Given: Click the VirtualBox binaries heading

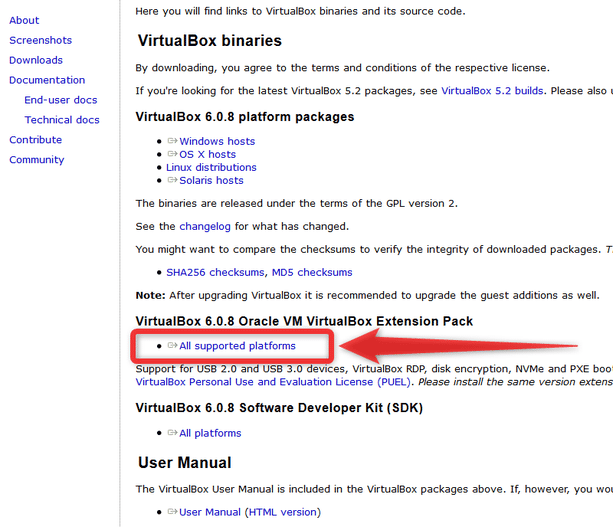Looking at the screenshot, I should [x=210, y=41].
